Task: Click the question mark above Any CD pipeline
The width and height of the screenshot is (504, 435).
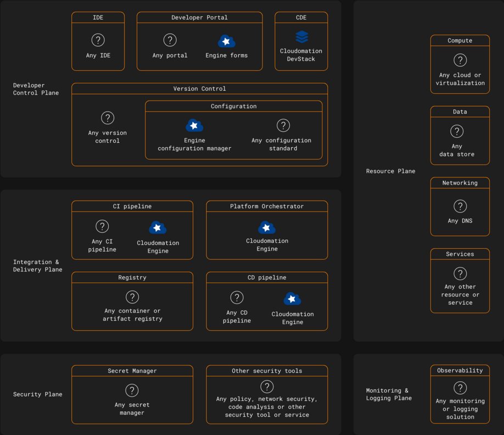Action: tap(237, 298)
